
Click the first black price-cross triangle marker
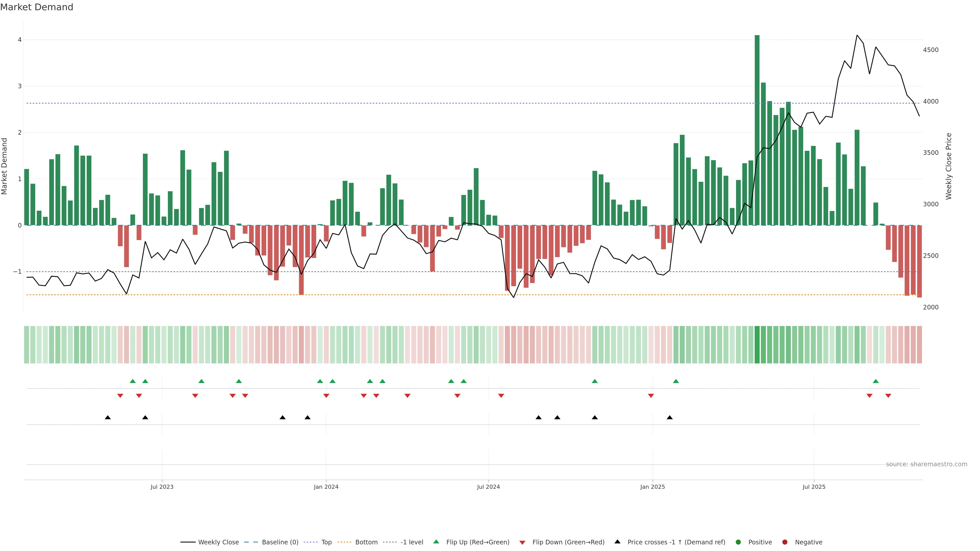point(108,418)
